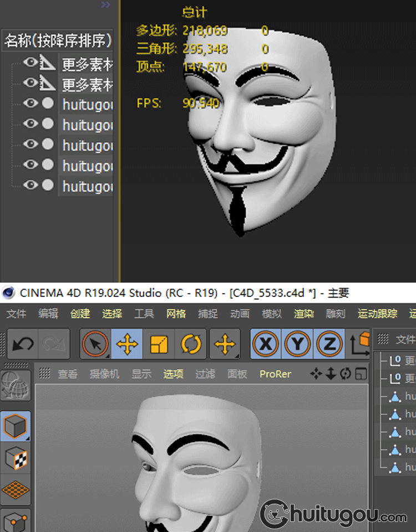This screenshot has width=416, height=532.
Task: Open the 动画 menu
Action: click(x=240, y=314)
